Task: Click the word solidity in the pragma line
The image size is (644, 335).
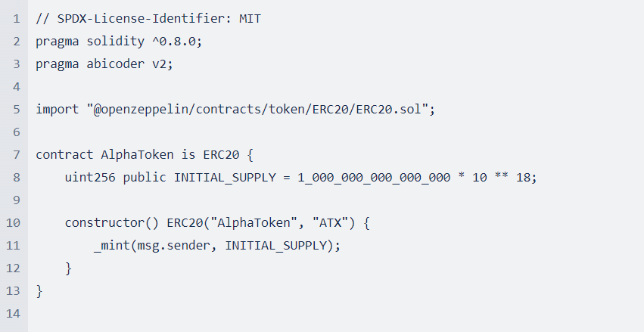Action: (x=116, y=42)
